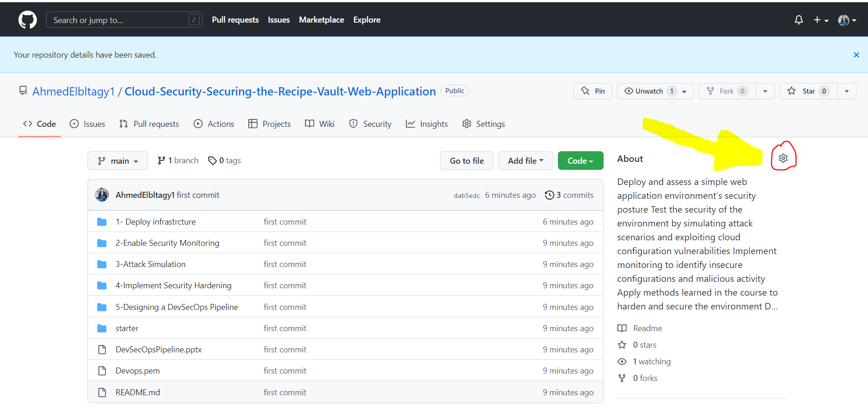Open folder icon for 2-Enable Security Monitoring
This screenshot has width=868, height=410.
coord(102,243)
